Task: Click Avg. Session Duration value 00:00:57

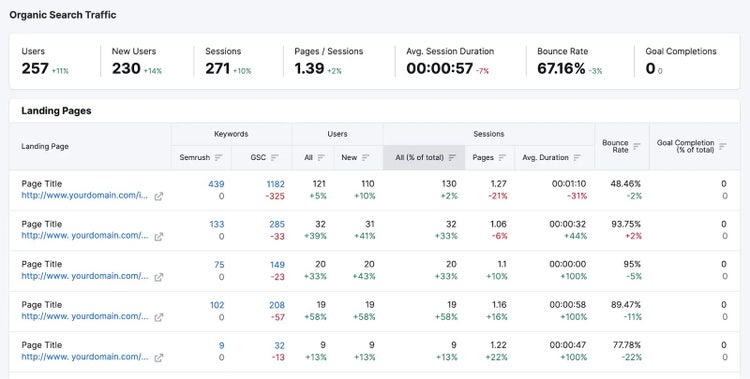Action: 440,68
